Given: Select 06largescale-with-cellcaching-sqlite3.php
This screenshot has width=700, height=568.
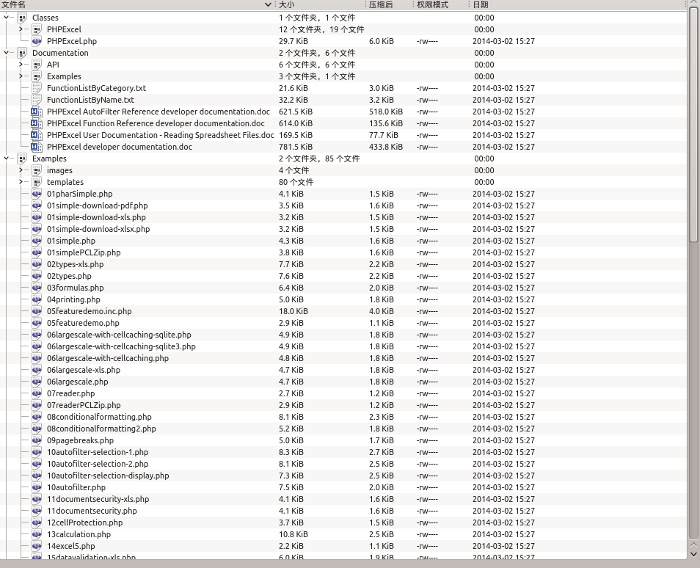Looking at the screenshot, I should pos(343,347).
